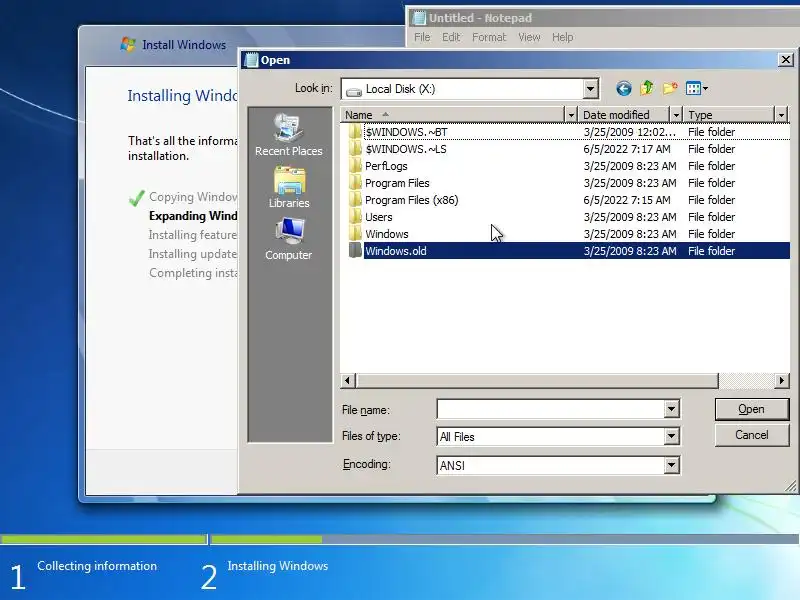The height and width of the screenshot is (600, 800).
Task: Click the Open dialog title icon
Action: coord(251,60)
